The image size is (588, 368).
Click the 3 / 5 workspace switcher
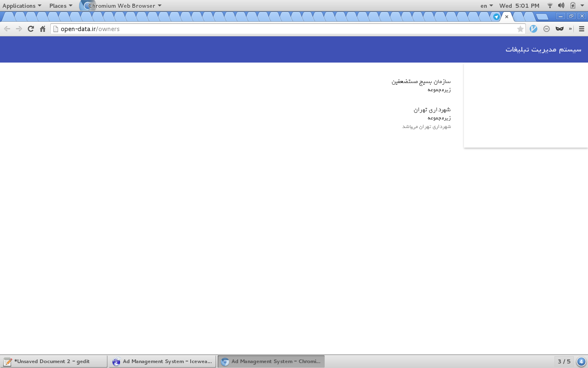[x=564, y=361]
